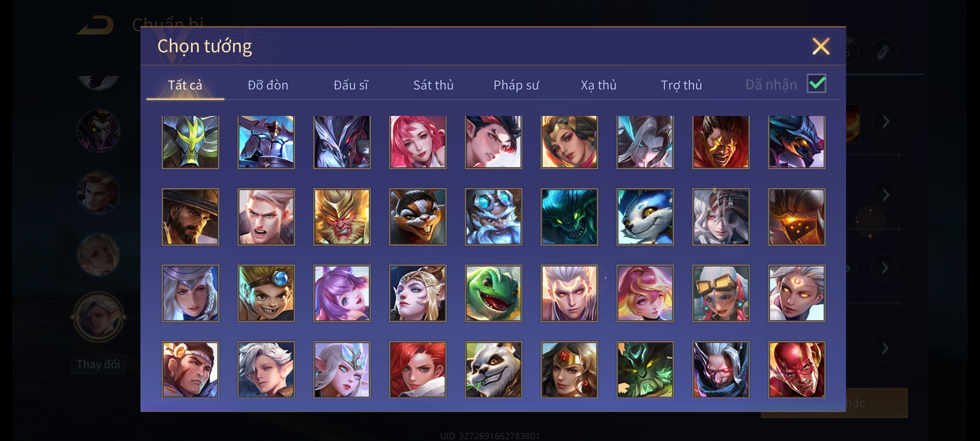The image size is (980, 441).
Task: Pick the goblin-like boy with blue lens headband
Action: click(266, 293)
